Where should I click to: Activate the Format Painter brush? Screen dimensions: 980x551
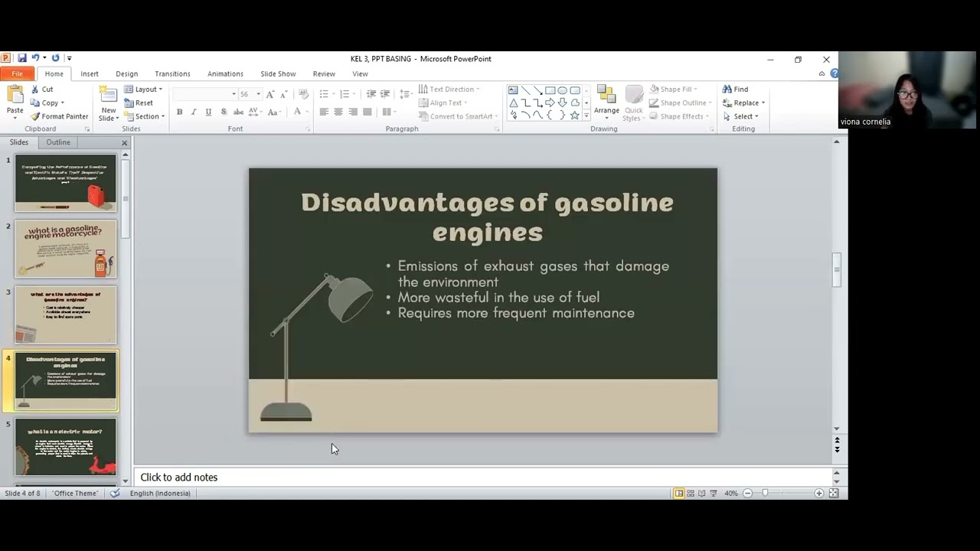tap(59, 116)
